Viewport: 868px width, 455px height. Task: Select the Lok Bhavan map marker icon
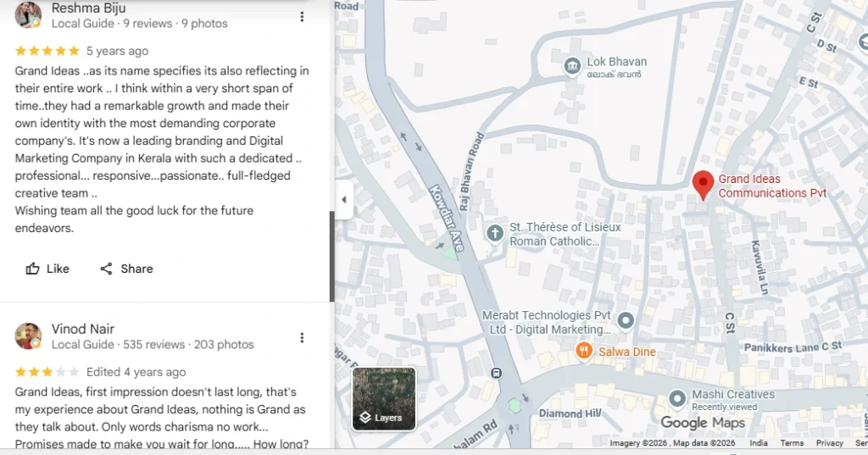[572, 66]
